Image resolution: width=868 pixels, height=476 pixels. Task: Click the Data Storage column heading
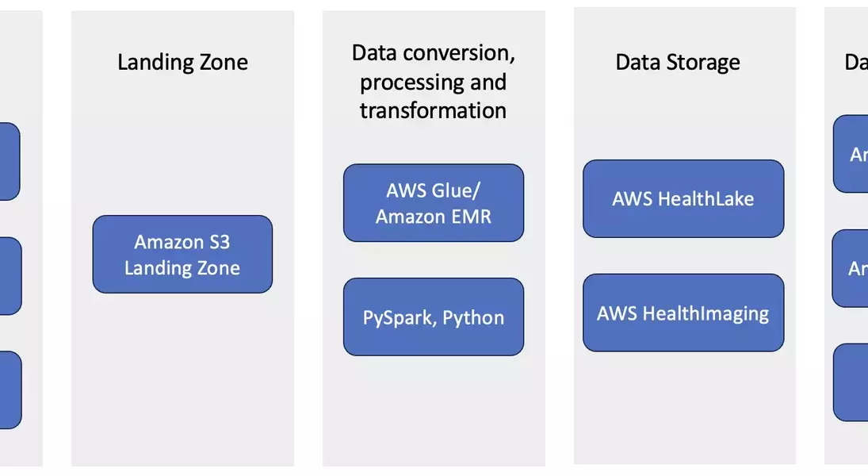point(678,62)
